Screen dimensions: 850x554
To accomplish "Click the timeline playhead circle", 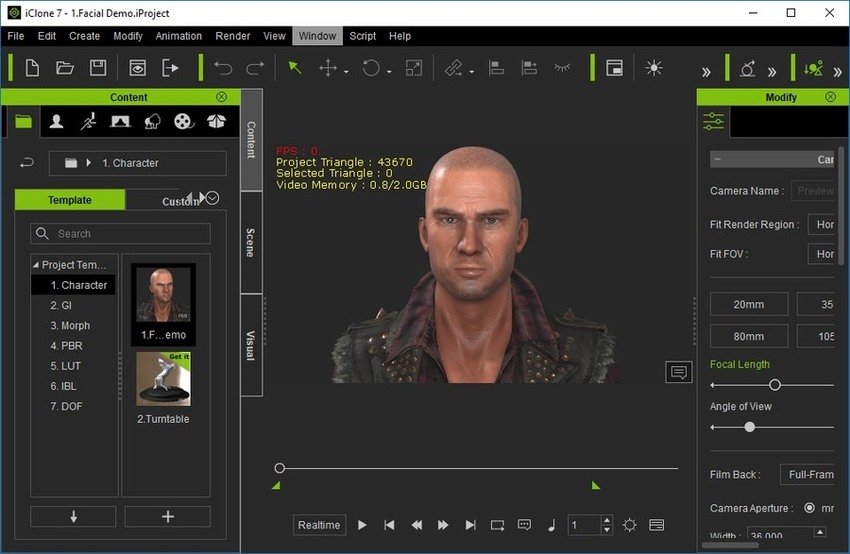I will click(280, 468).
